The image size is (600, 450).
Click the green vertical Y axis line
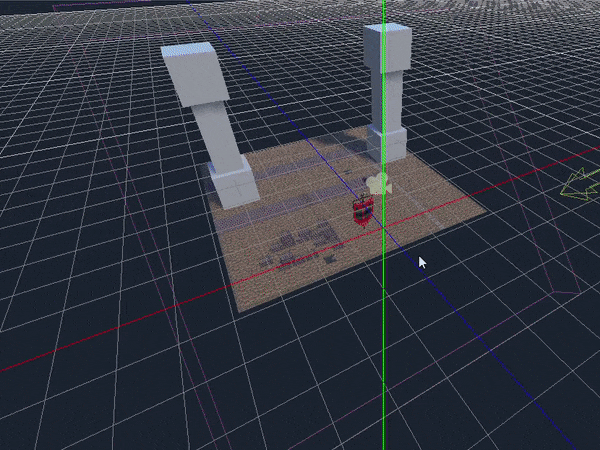[383, 350]
